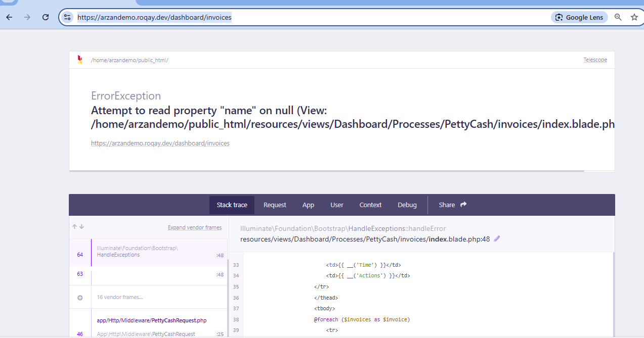Go to previous frame with up arrow
Viewport: 644px width, 338px height.
pyautogui.click(x=74, y=227)
